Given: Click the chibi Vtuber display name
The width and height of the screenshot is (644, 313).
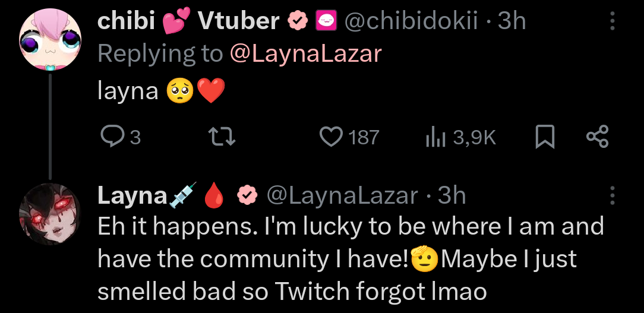Looking at the screenshot, I should point(188,22).
